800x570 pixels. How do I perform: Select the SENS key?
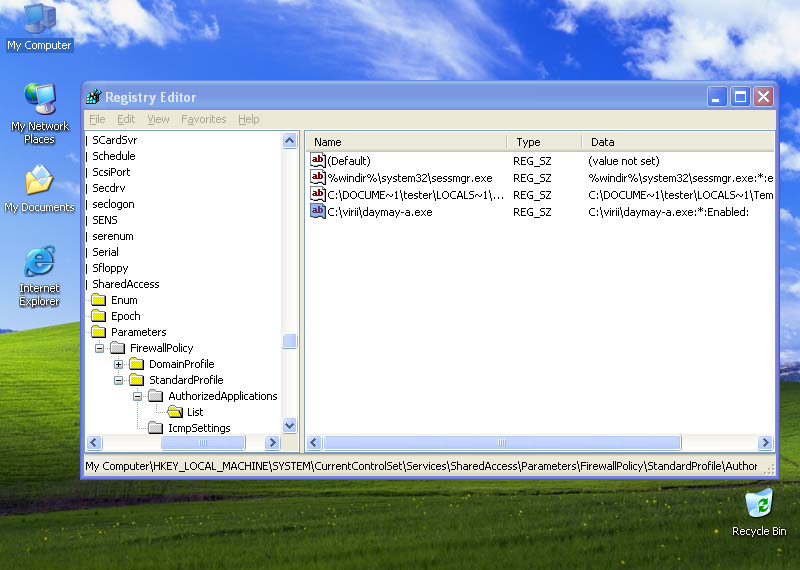(105, 220)
